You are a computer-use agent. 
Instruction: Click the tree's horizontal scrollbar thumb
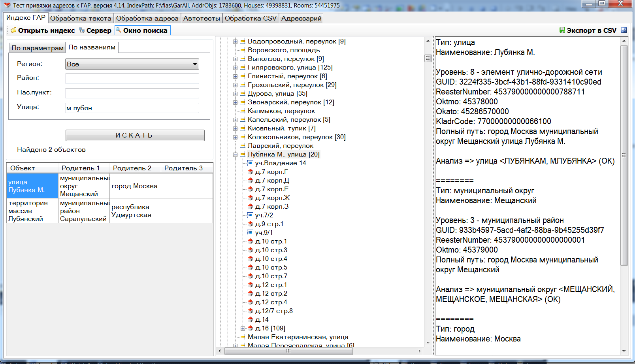288,351
